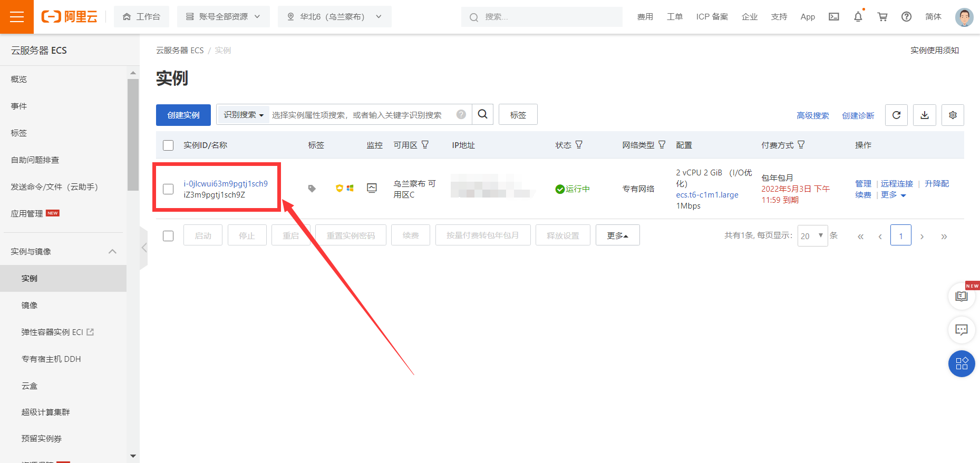Open the hamburger main menu
The width and height of the screenshot is (980, 463).
pyautogui.click(x=17, y=17)
